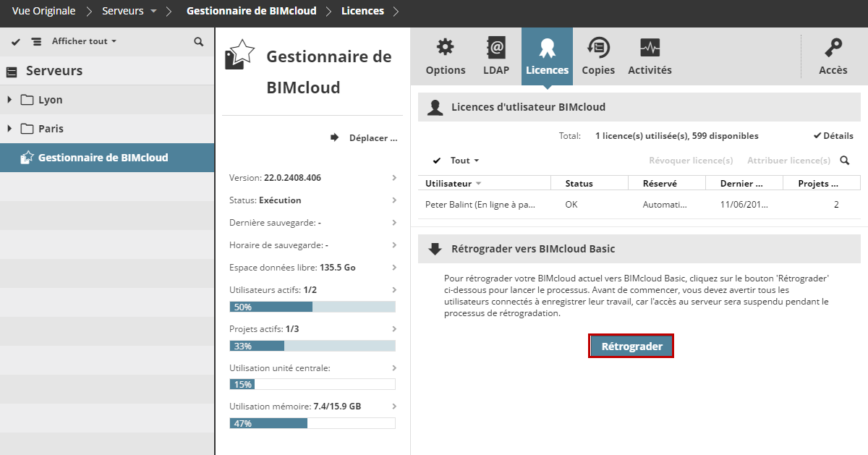
Task: Sort by the Utilisateur column header
Action: click(x=484, y=184)
